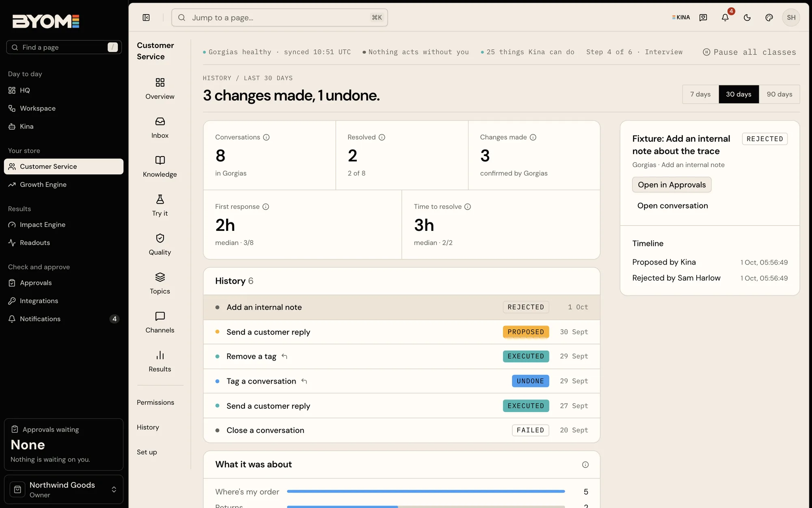
Task: Open the Set up link
Action: [147, 452]
